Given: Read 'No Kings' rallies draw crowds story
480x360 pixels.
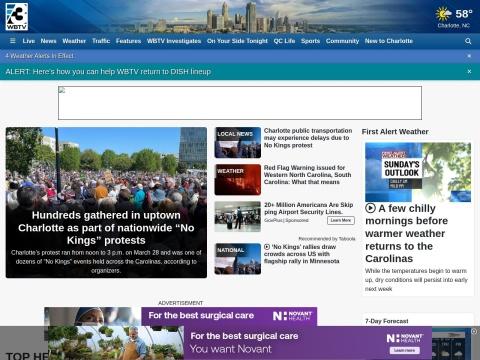Looking at the screenshot, I should [301, 254].
